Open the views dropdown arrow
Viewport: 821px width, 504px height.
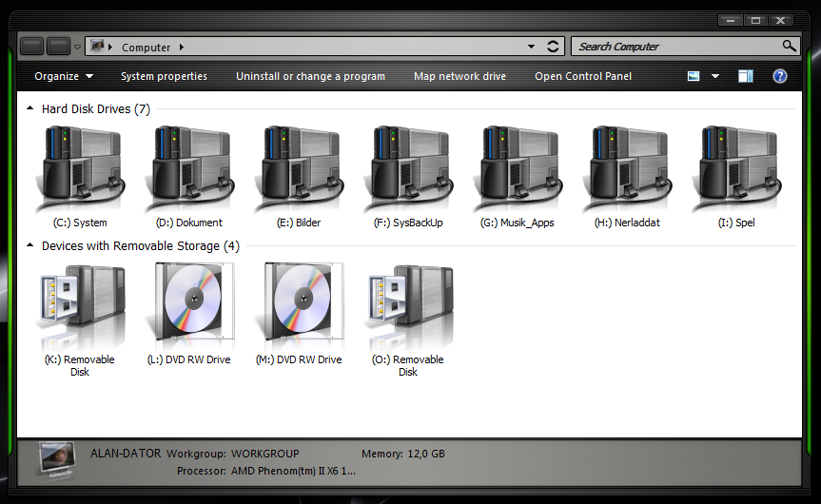[x=715, y=76]
